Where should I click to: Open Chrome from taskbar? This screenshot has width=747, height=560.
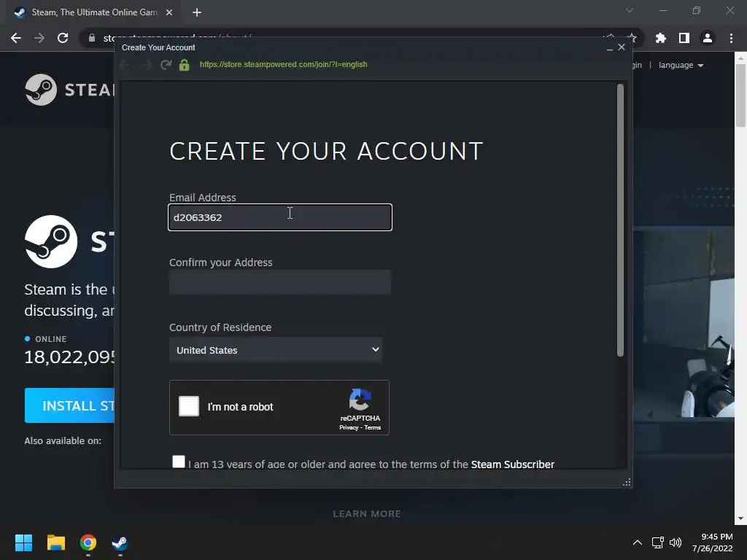[88, 542]
